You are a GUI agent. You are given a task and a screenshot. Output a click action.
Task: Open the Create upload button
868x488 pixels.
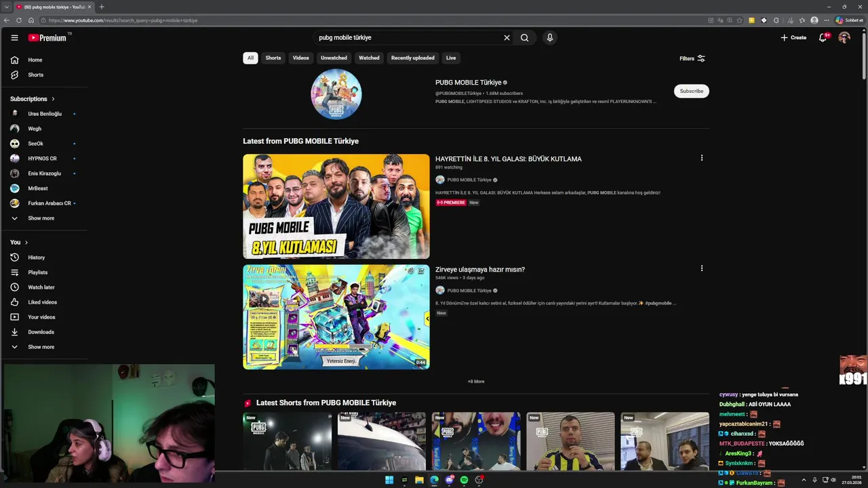[x=793, y=38]
